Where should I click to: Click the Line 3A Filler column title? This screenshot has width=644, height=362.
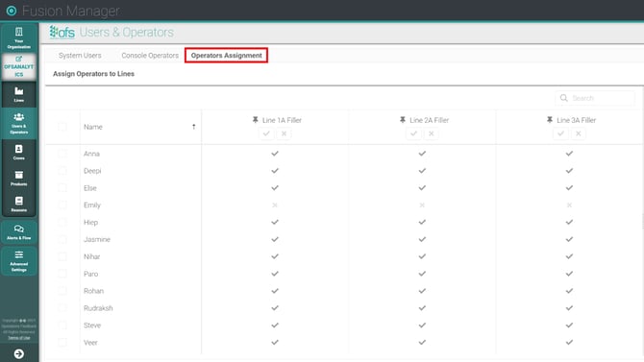(x=576, y=120)
